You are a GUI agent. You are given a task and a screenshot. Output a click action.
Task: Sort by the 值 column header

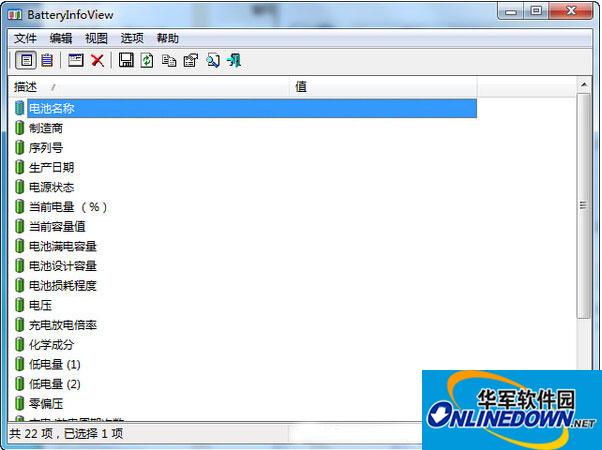[383, 87]
